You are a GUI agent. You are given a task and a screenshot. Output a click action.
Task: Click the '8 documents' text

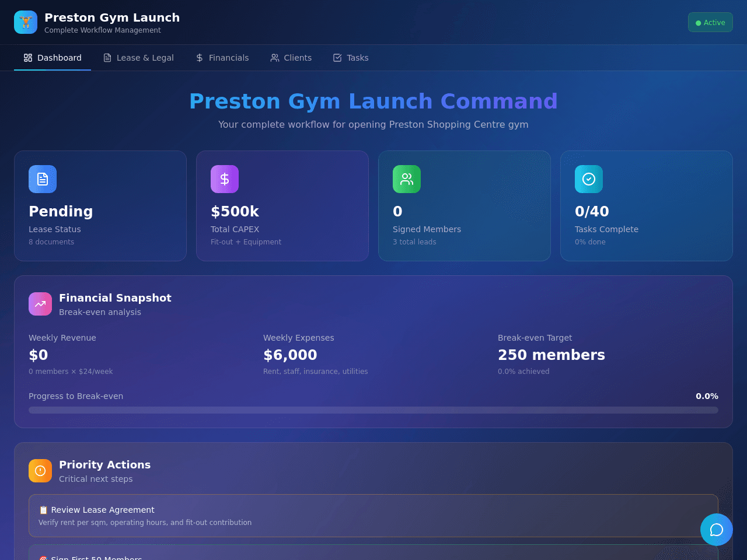click(x=51, y=242)
